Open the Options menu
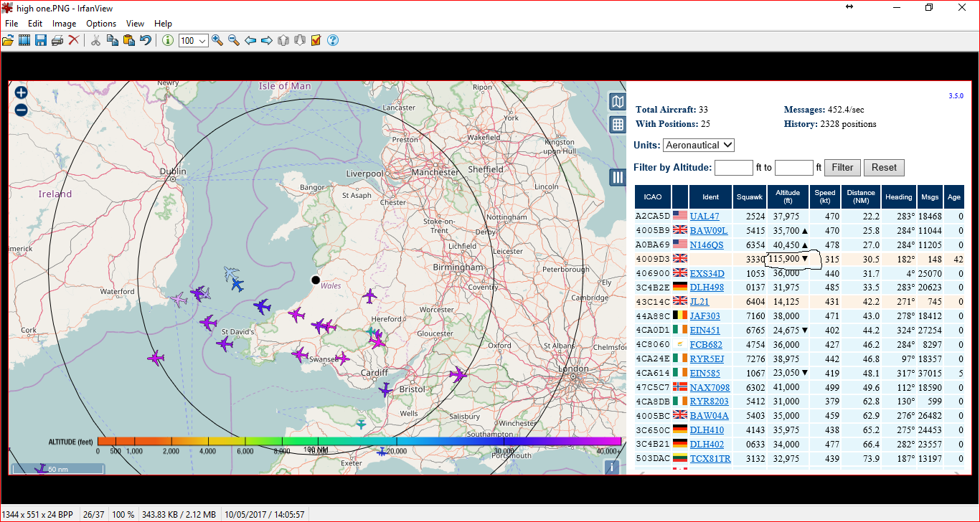Image resolution: width=980 pixels, height=522 pixels. click(101, 24)
